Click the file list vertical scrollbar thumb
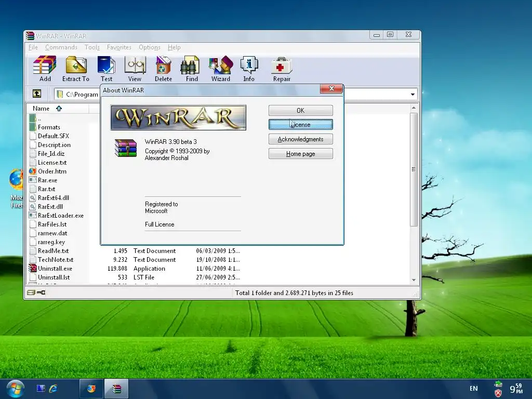The height and width of the screenshot is (399, 532). pyautogui.click(x=414, y=169)
